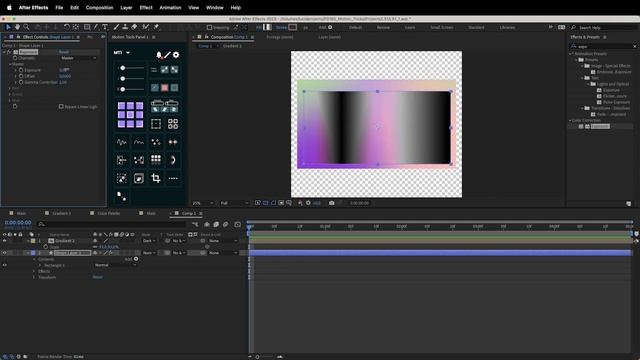The height and width of the screenshot is (360, 640).
Task: Open the Channels Master dropdown
Action: [x=78, y=58]
